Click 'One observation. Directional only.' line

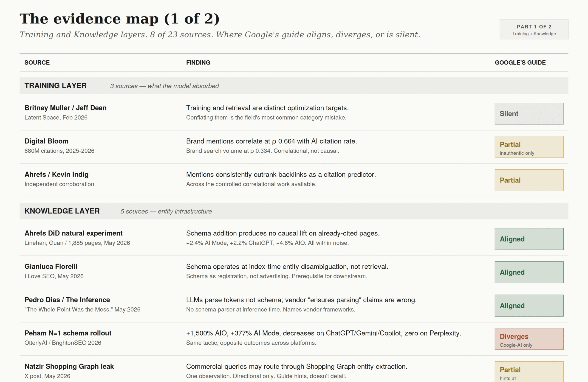[266, 376]
